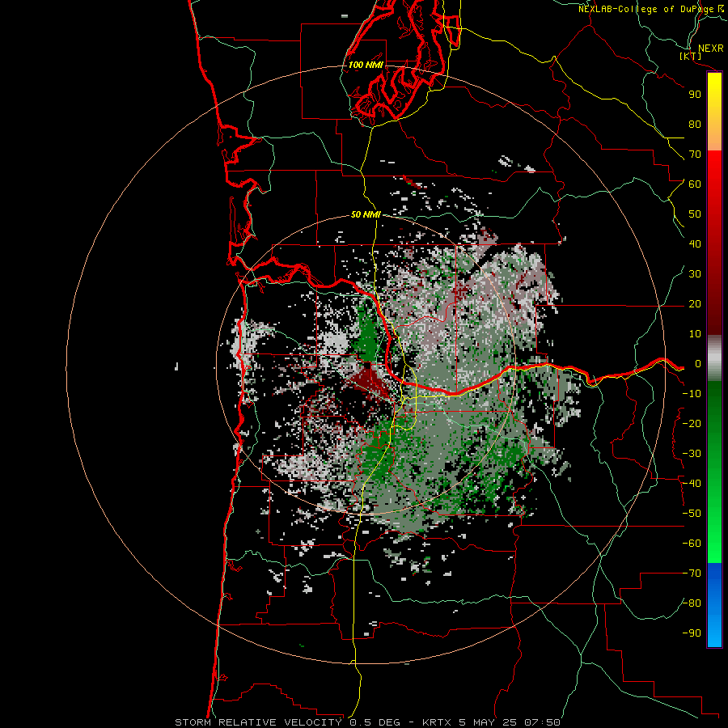Pick the "-40" velocity scale label

pyautogui.click(x=692, y=484)
